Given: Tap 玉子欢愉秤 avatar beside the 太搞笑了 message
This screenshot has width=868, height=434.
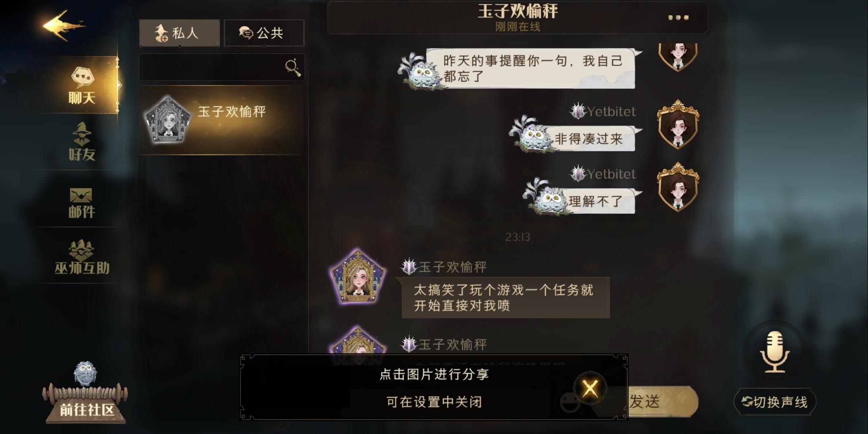Looking at the screenshot, I should tap(358, 276).
